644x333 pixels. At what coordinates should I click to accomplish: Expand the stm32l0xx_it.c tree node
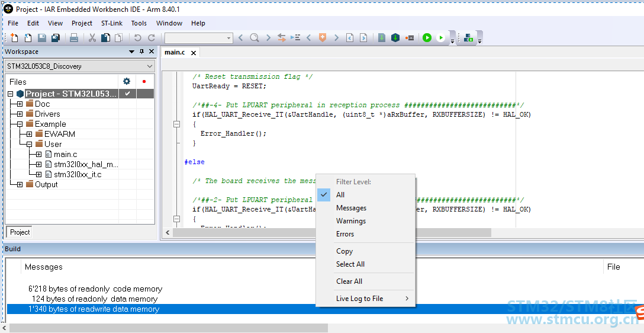pos(38,174)
